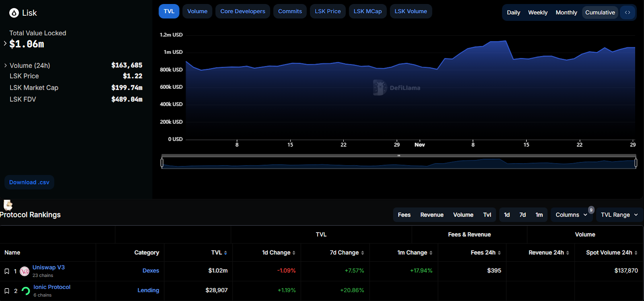Screen dimensions: 644x301
Task: Select the Volume column filter in Protocol Rankings
Action: click(463, 215)
